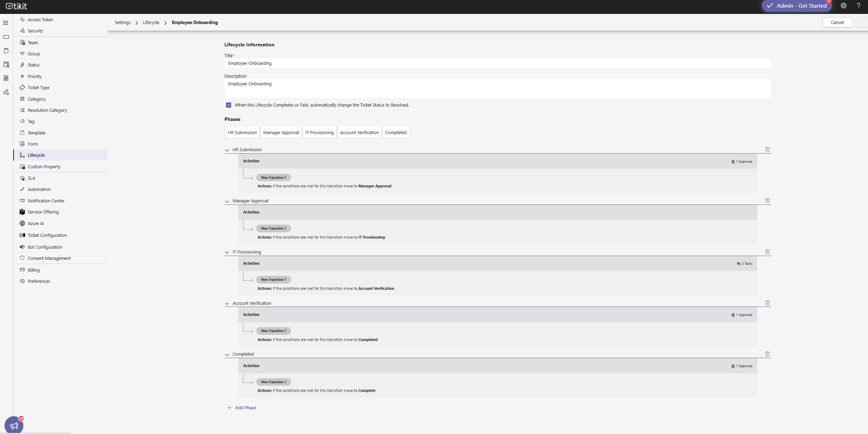Collapse the Account Verification phase section
Image resolution: width=868 pixels, height=434 pixels.
click(x=227, y=304)
